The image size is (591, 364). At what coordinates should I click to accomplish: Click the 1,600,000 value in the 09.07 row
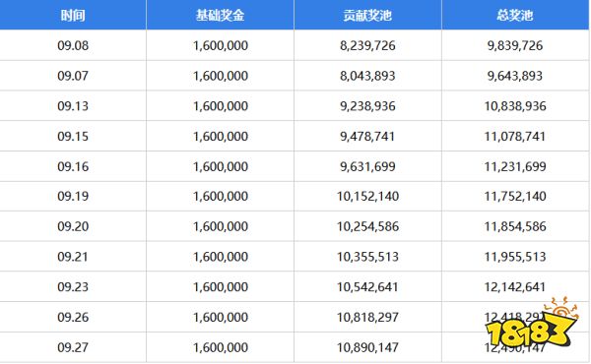(x=221, y=76)
